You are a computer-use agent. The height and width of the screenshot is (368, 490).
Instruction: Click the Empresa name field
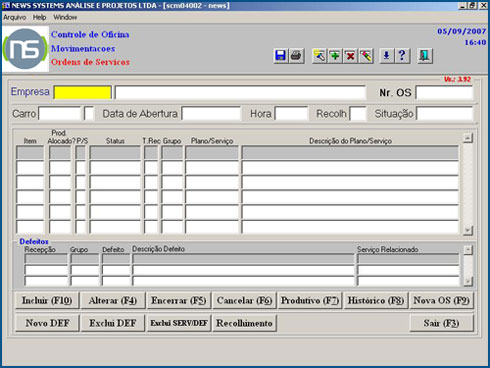click(x=240, y=92)
